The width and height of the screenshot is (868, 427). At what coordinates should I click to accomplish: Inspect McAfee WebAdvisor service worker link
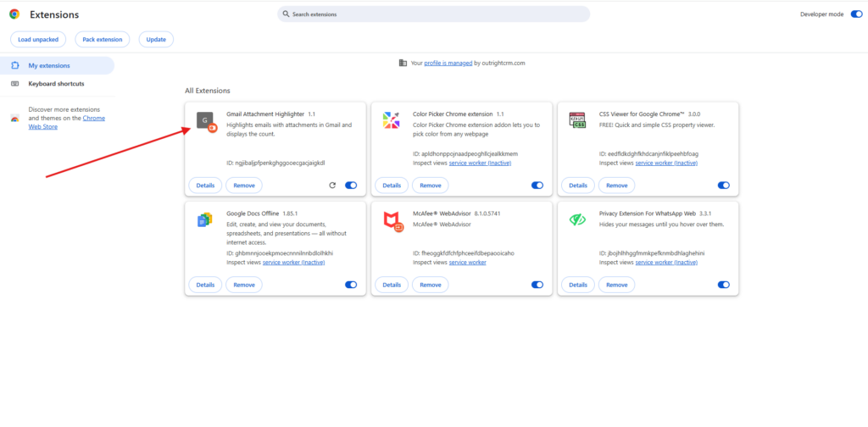pyautogui.click(x=468, y=262)
